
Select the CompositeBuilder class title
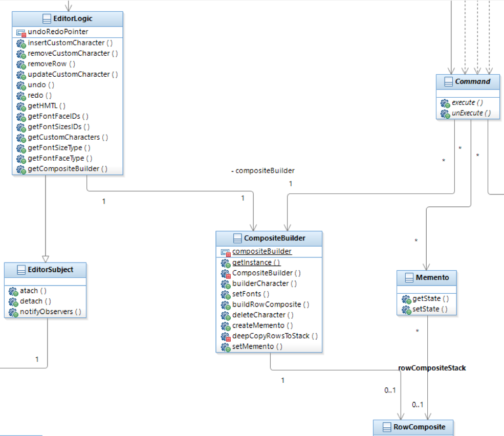[274, 238]
